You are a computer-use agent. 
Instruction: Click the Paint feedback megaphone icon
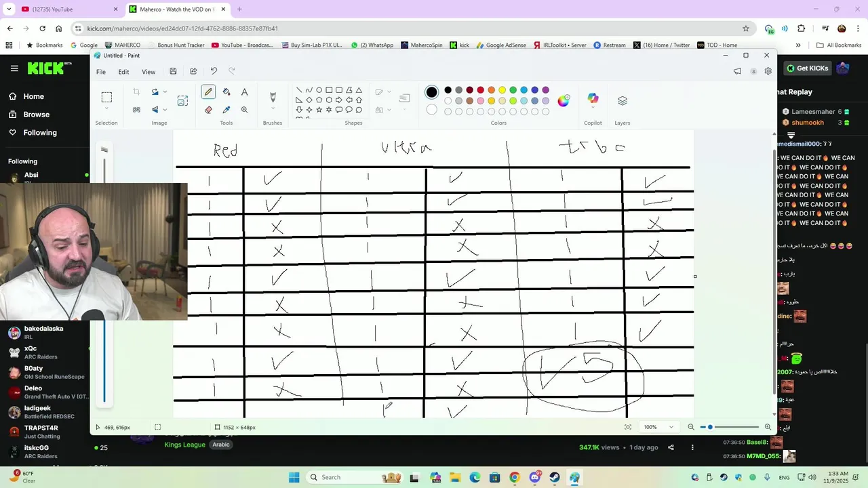point(737,71)
